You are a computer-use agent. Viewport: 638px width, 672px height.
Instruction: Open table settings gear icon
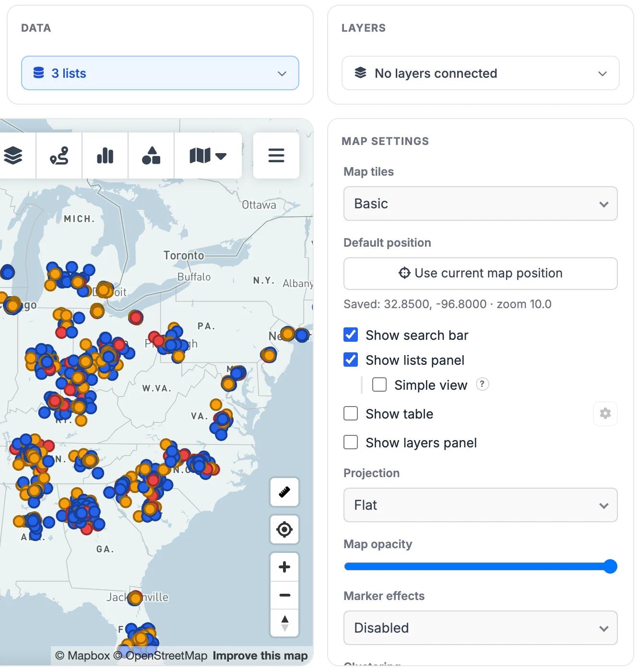[x=605, y=413]
